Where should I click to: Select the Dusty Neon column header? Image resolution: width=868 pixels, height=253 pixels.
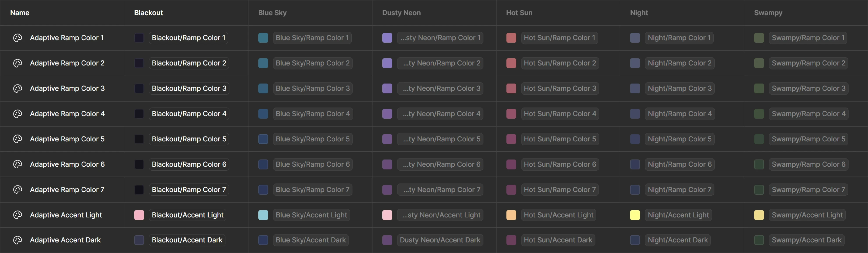point(401,13)
